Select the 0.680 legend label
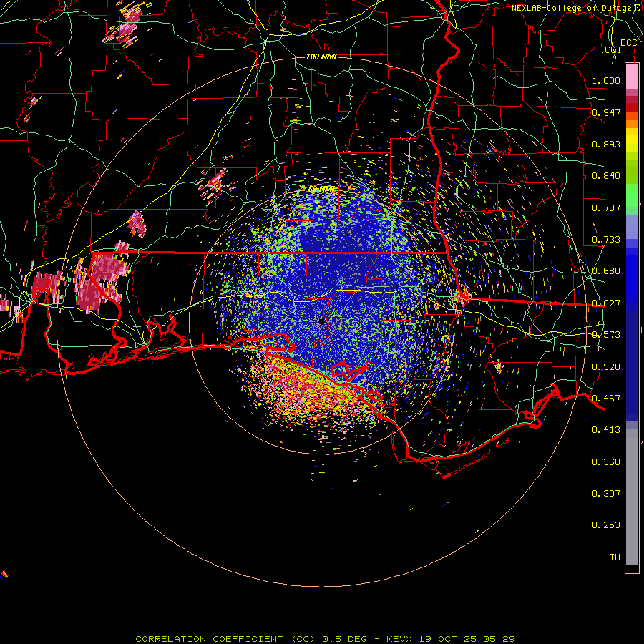 (x=606, y=271)
